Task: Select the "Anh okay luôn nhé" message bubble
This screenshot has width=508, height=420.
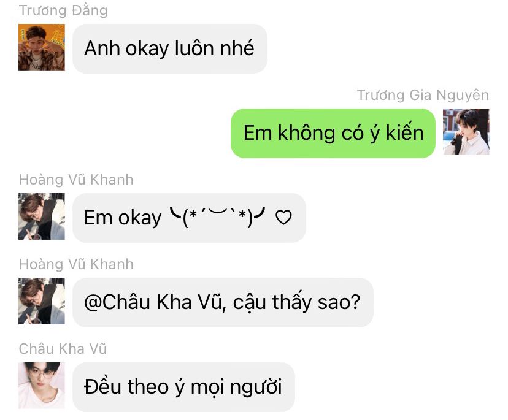Action: [x=170, y=48]
